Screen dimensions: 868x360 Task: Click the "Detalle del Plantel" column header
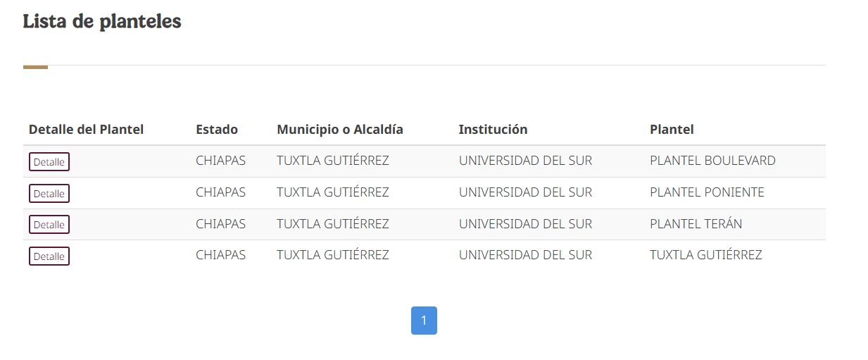point(86,130)
